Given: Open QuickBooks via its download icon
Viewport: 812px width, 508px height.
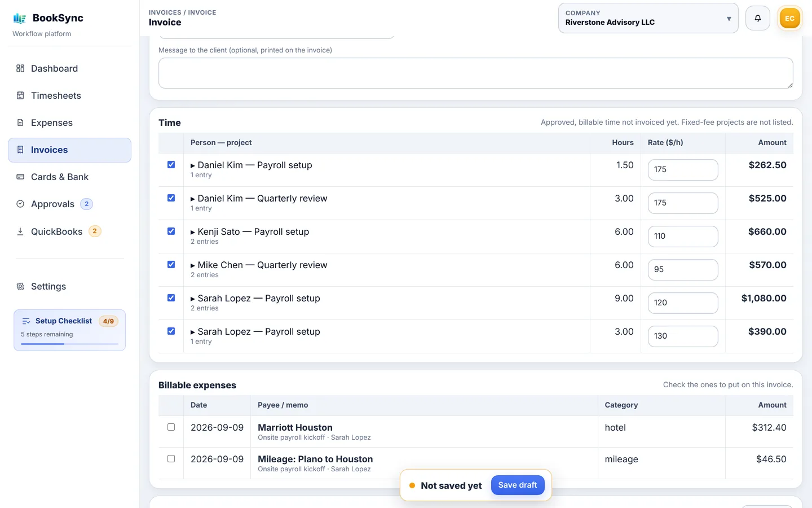Looking at the screenshot, I should click(20, 231).
